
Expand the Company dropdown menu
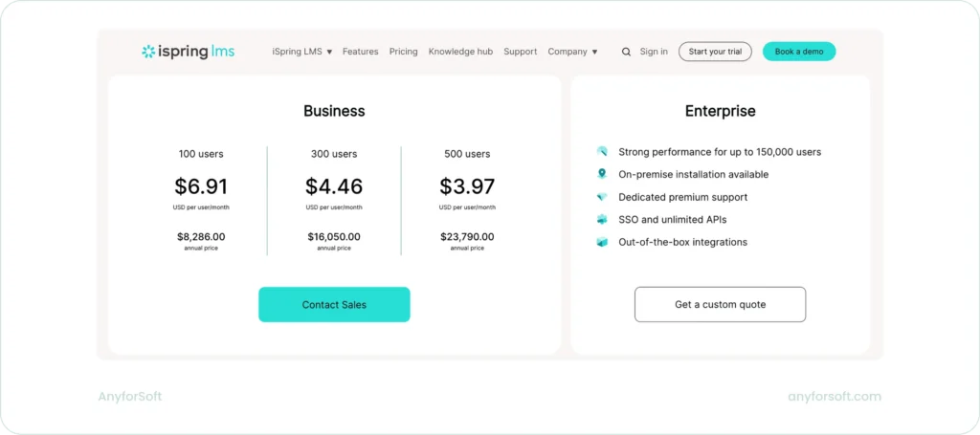572,52
